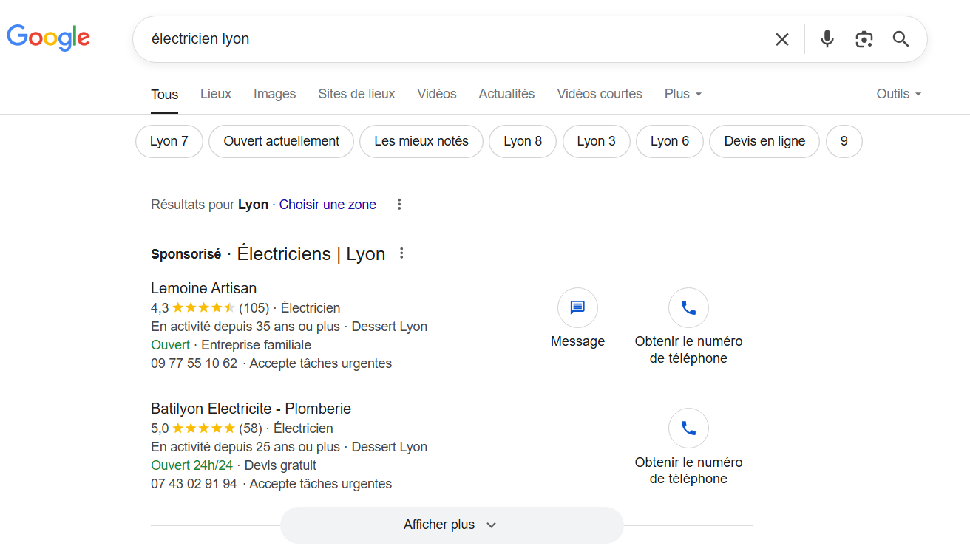This screenshot has height=560, width=970.
Task: Clear the search box with the X icon
Action: click(x=781, y=39)
